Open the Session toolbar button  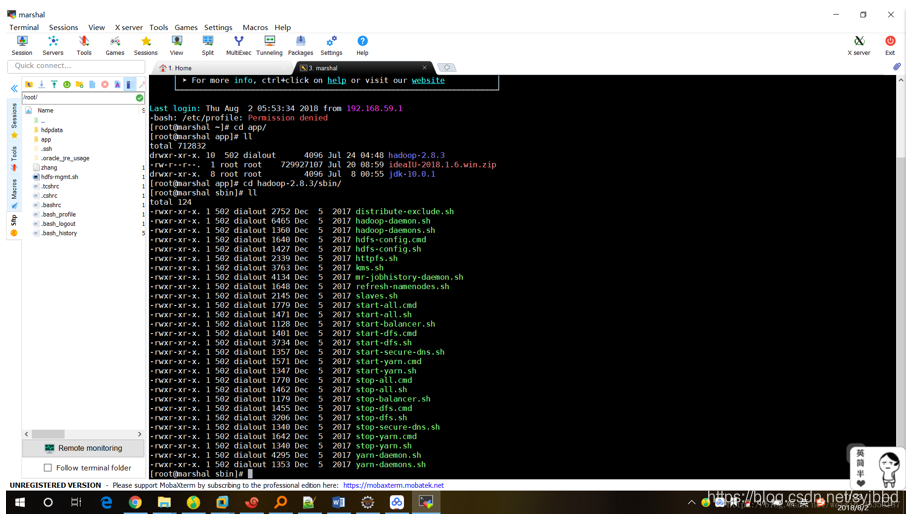22,45
